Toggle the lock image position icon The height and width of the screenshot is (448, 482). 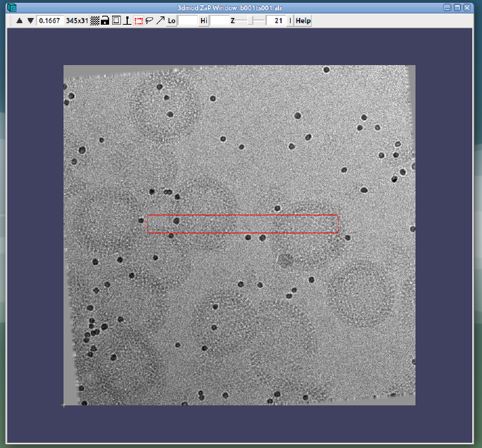(x=105, y=21)
